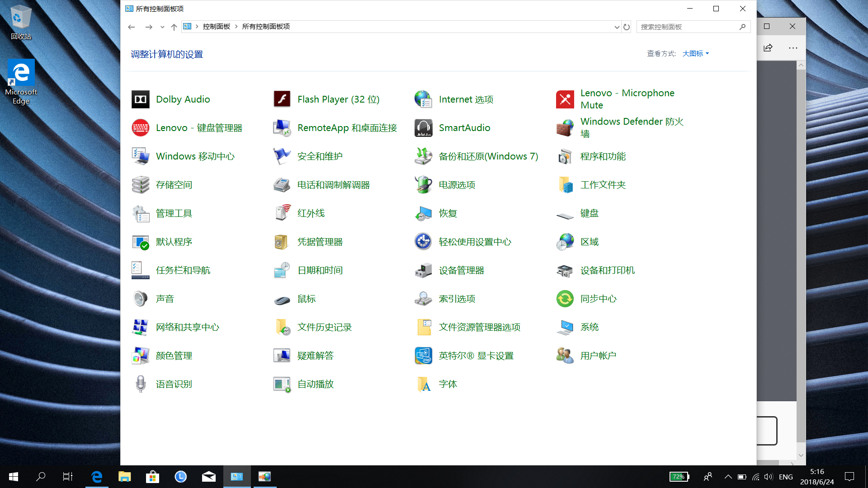Open the Dolby Audio icon
The image size is (868, 488).
(141, 99)
